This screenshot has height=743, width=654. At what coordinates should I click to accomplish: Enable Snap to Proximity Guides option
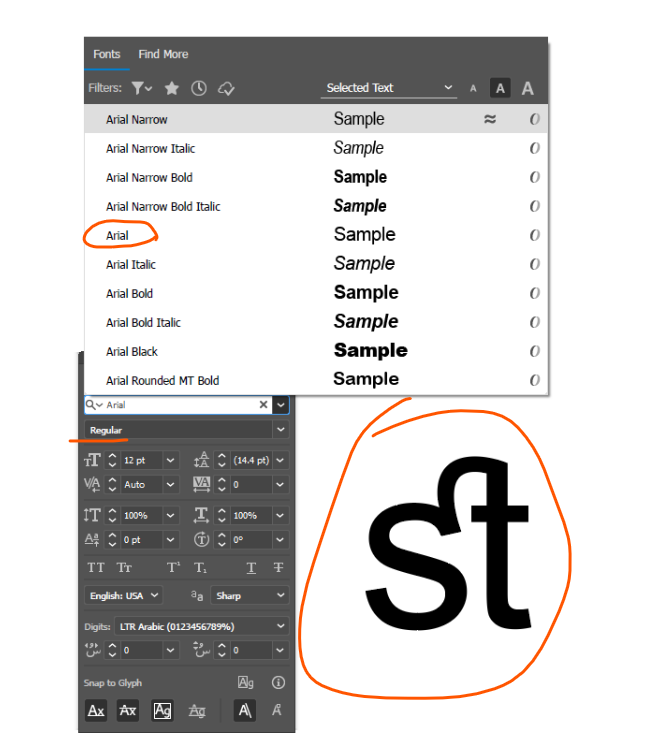point(197,711)
